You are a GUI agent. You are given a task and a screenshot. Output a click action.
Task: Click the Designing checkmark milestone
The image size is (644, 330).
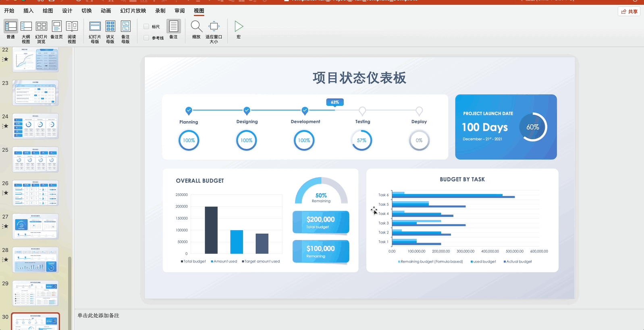click(247, 110)
